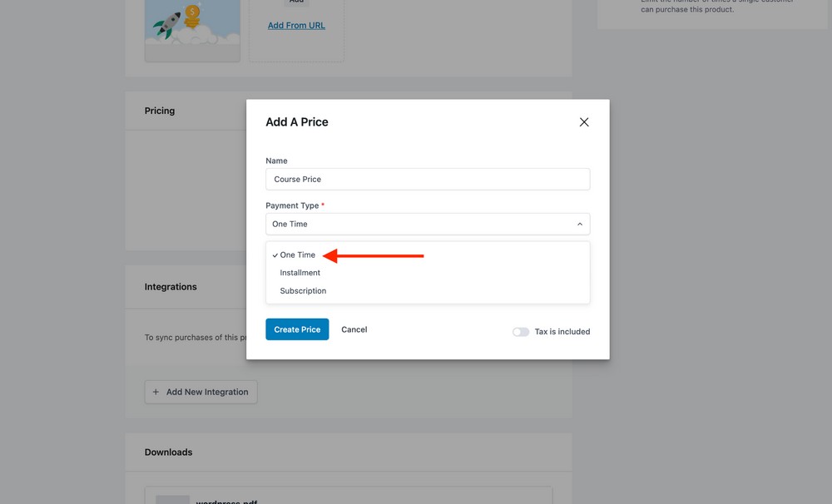Choose Installment payment type
This screenshot has height=504, width=832.
click(300, 273)
